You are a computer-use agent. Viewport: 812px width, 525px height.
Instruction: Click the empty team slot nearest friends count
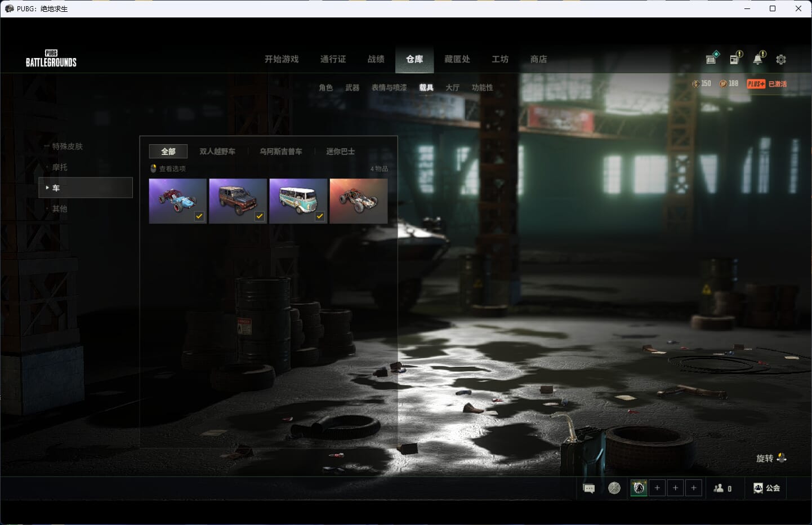click(694, 488)
